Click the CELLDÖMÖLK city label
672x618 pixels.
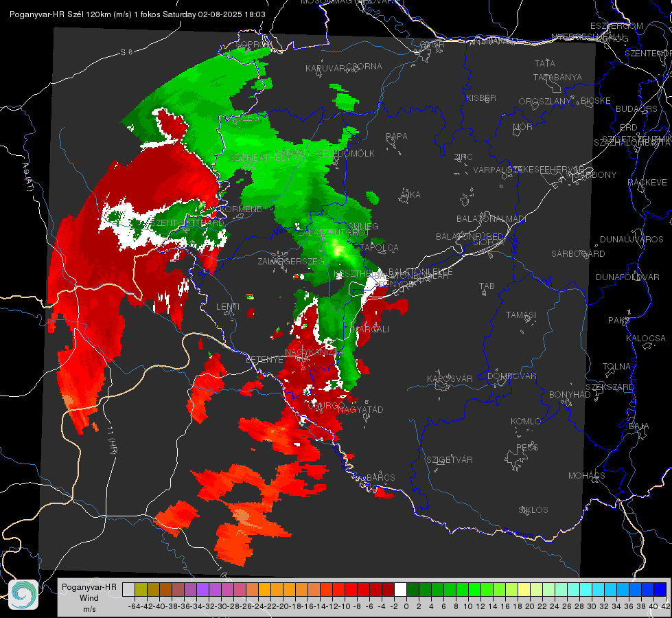[x=345, y=154]
